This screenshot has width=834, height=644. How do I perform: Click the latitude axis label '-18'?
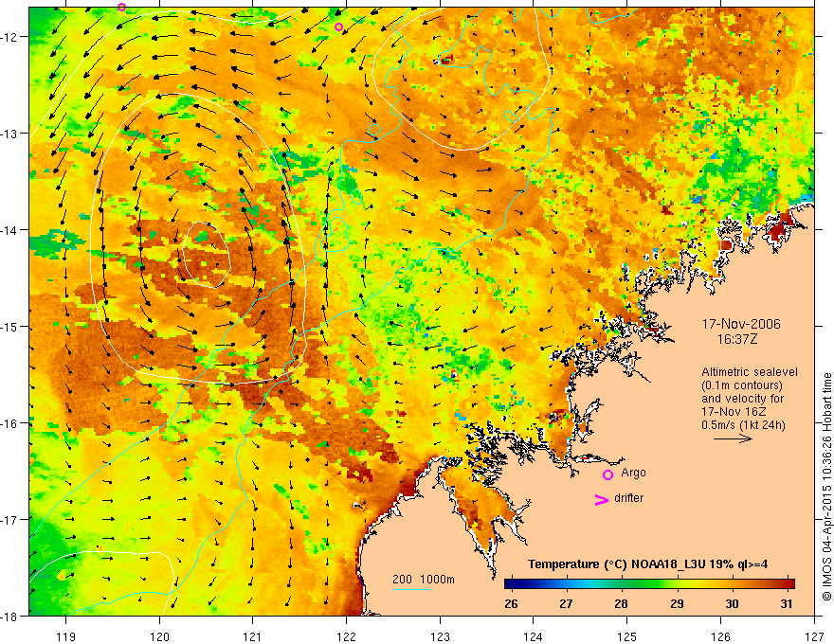(10, 616)
